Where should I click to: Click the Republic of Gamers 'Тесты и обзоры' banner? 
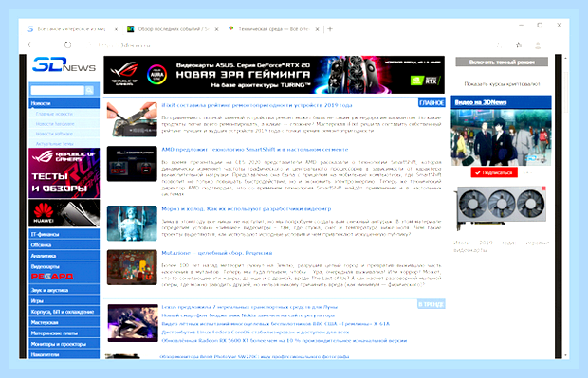(x=64, y=173)
